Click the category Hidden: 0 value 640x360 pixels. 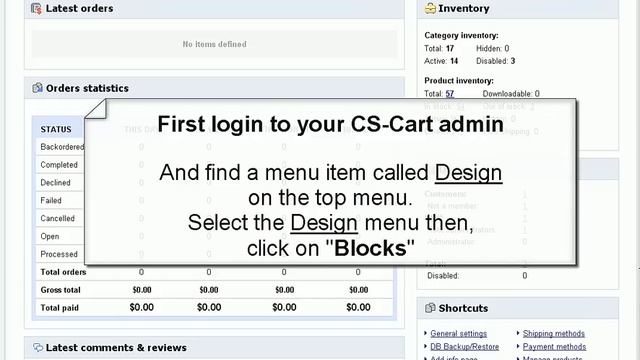coord(507,49)
